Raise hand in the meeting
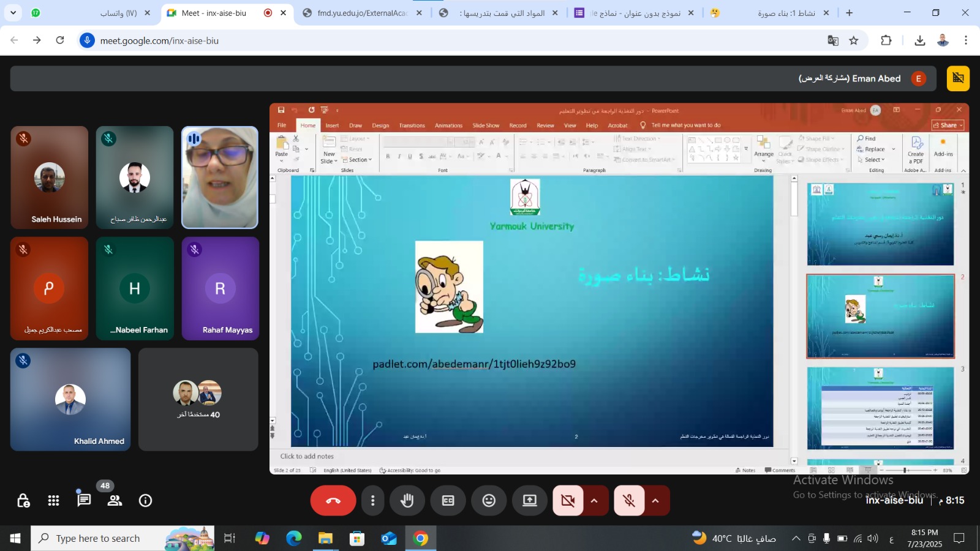 pos(407,501)
